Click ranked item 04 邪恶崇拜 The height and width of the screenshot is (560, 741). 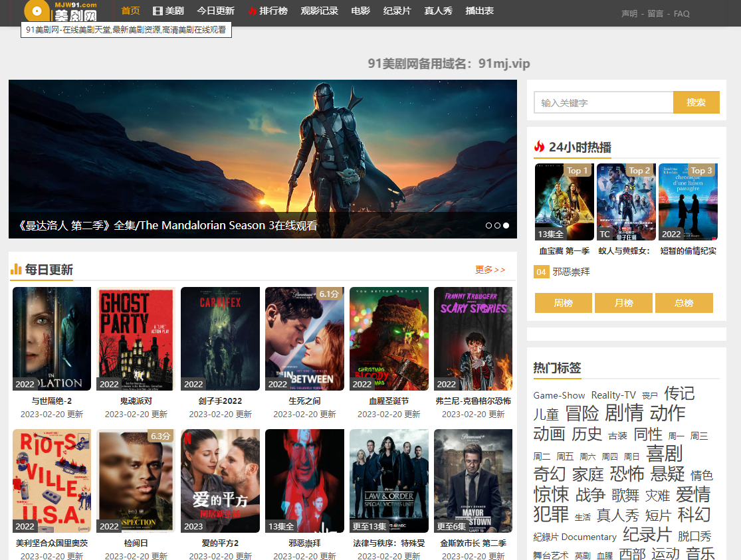pyautogui.click(x=571, y=272)
